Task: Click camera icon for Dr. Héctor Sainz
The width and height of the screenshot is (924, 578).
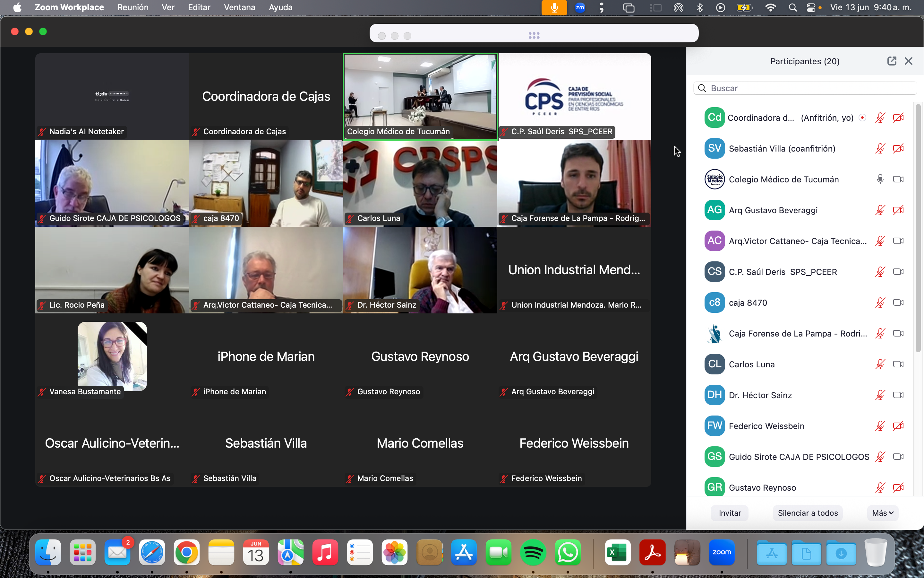Action: [x=898, y=395]
